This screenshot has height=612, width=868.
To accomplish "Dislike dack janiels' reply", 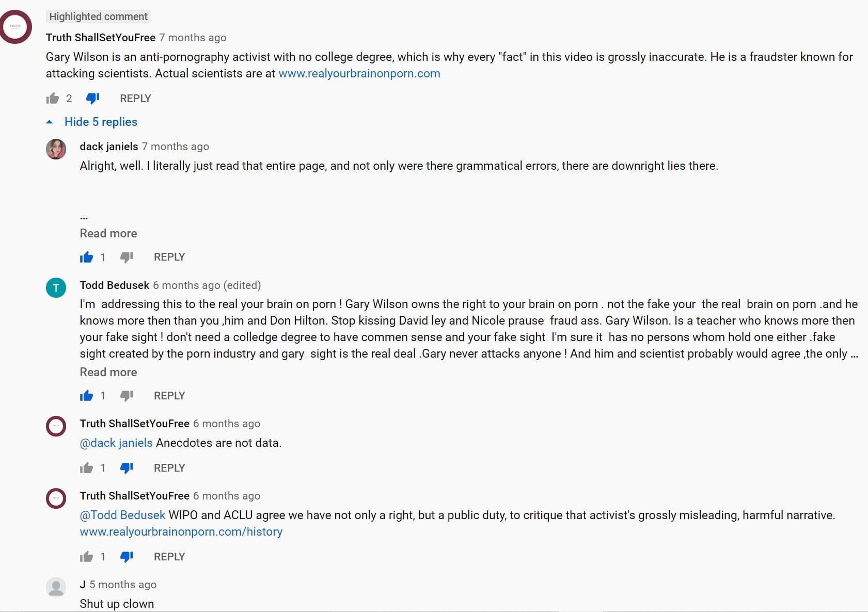I will (127, 257).
